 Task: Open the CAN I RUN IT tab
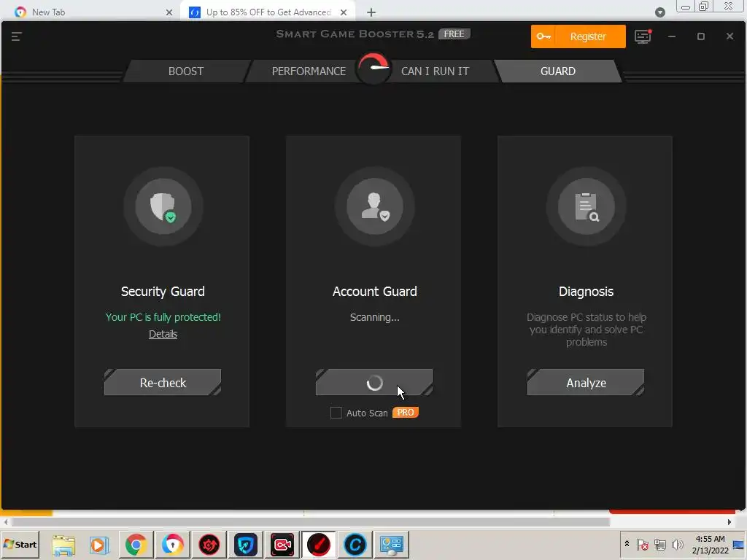[435, 71]
